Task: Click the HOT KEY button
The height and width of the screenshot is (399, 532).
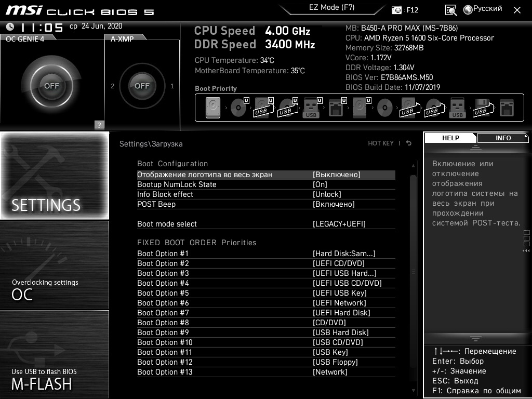Action: (381, 143)
